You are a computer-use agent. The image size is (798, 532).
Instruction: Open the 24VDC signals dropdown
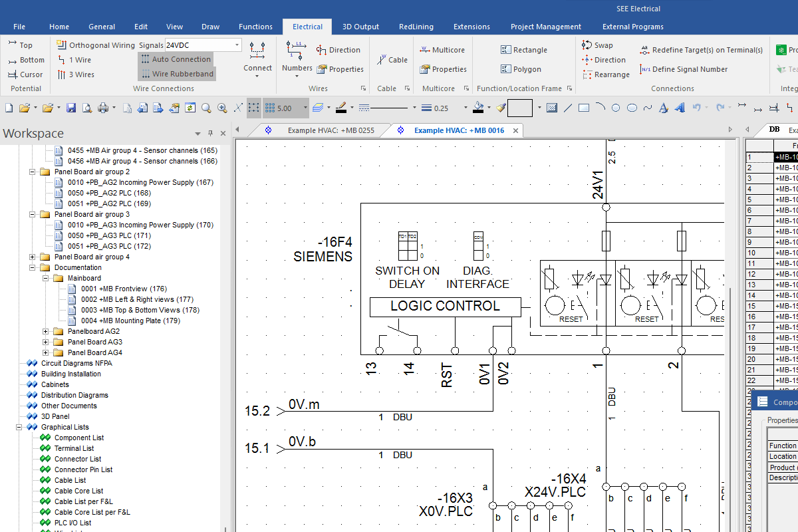235,45
